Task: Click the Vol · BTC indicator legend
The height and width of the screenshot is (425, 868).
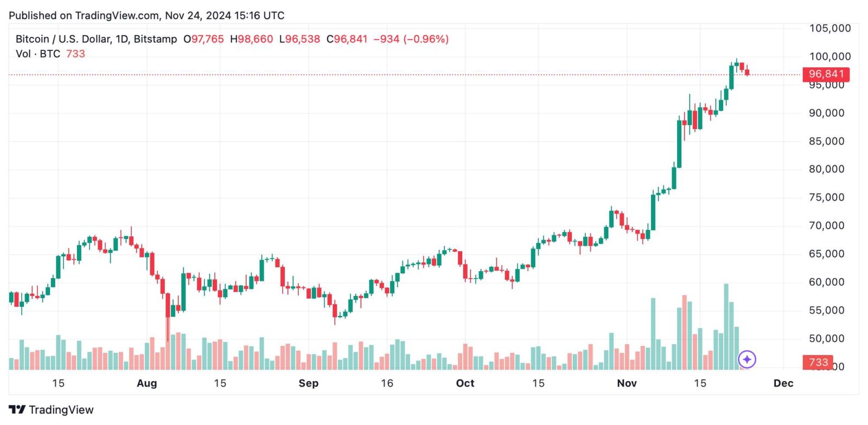Action: pyautogui.click(x=38, y=54)
